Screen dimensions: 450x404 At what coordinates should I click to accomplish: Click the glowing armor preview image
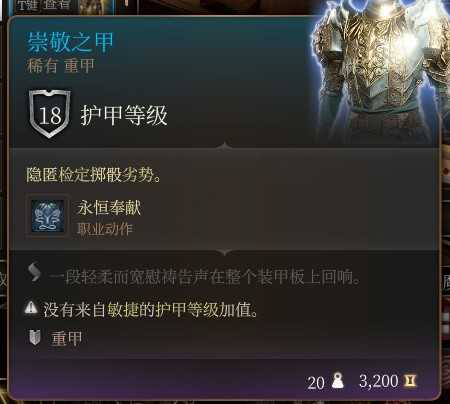(380, 70)
